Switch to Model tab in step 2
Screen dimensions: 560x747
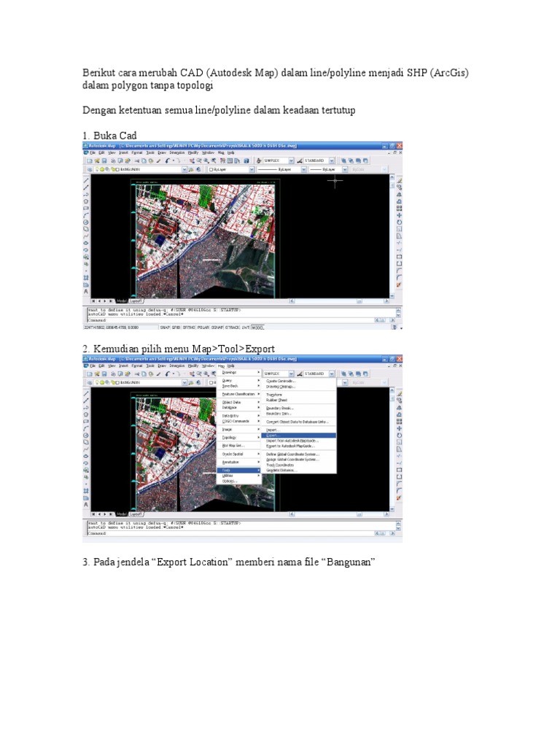[122, 514]
